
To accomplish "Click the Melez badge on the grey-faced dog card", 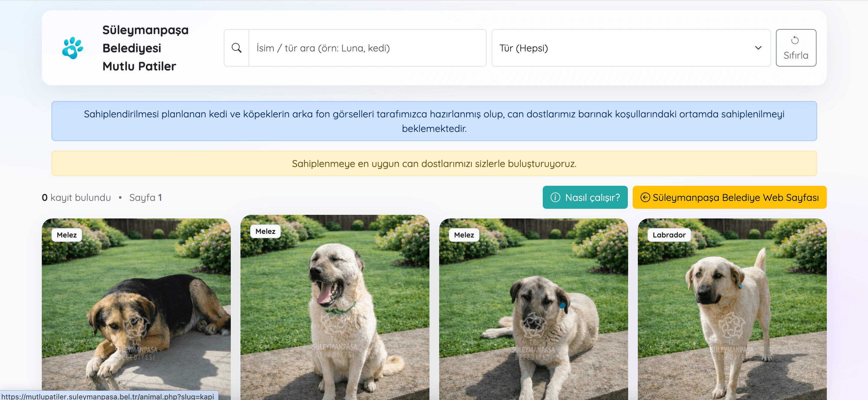I will 464,235.
